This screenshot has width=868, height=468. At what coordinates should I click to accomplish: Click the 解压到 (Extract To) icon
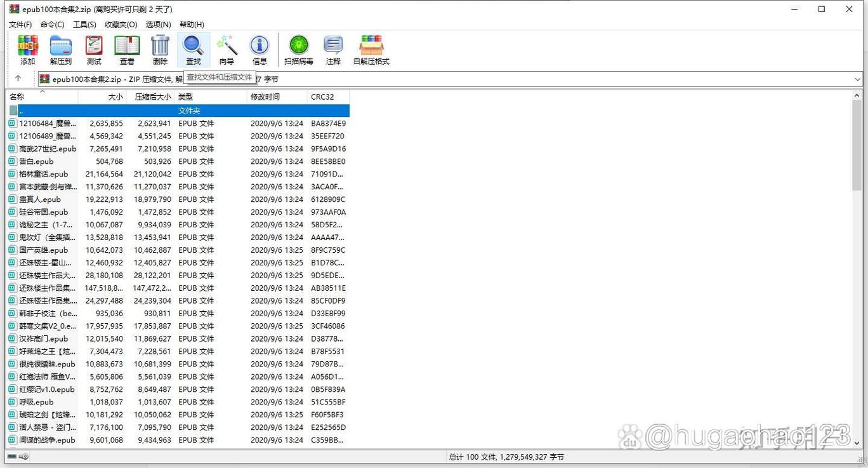click(x=61, y=50)
